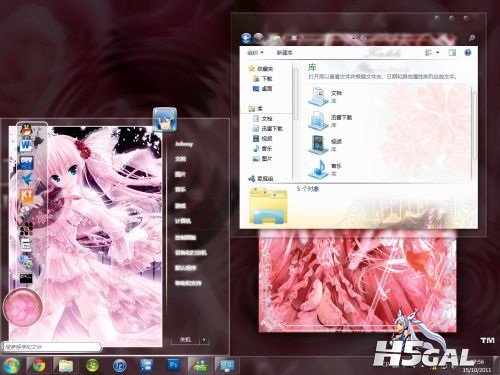Open 游戏 in the Start menu

tap(180, 206)
